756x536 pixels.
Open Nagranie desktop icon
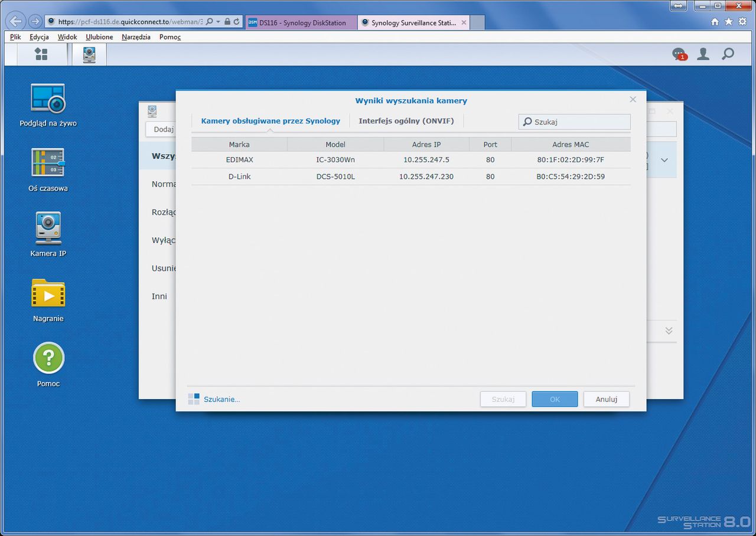click(48, 300)
